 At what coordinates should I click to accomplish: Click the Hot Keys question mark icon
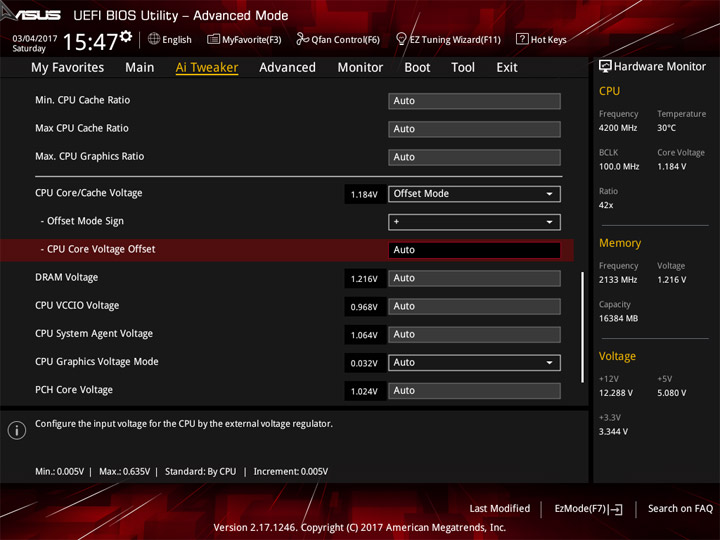(522, 39)
